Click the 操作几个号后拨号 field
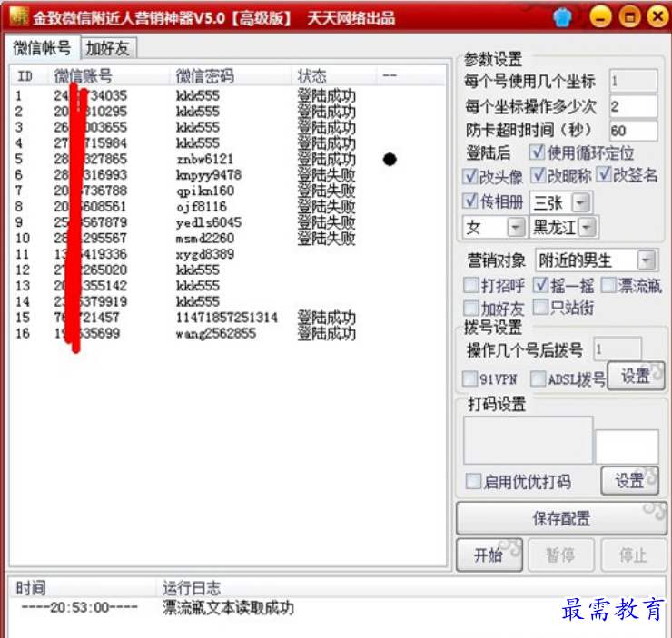 pyautogui.click(x=618, y=349)
